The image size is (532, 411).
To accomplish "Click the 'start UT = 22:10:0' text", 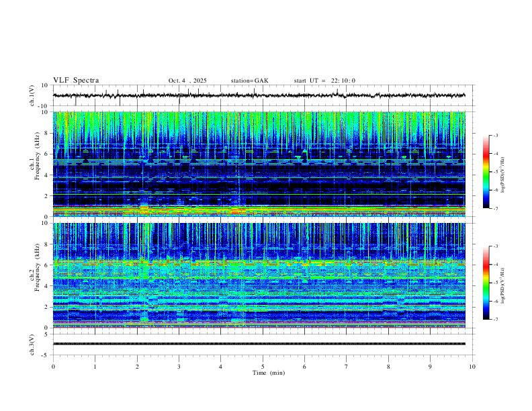I will point(324,81).
